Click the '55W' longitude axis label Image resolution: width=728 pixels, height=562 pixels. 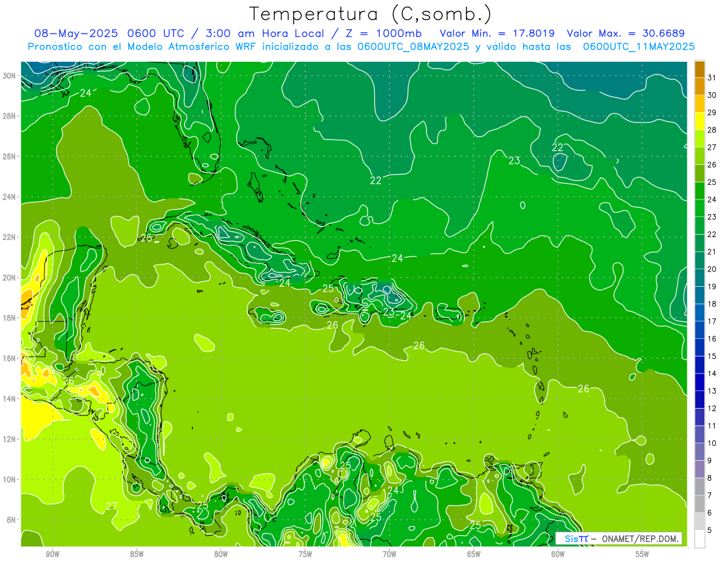[642, 554]
